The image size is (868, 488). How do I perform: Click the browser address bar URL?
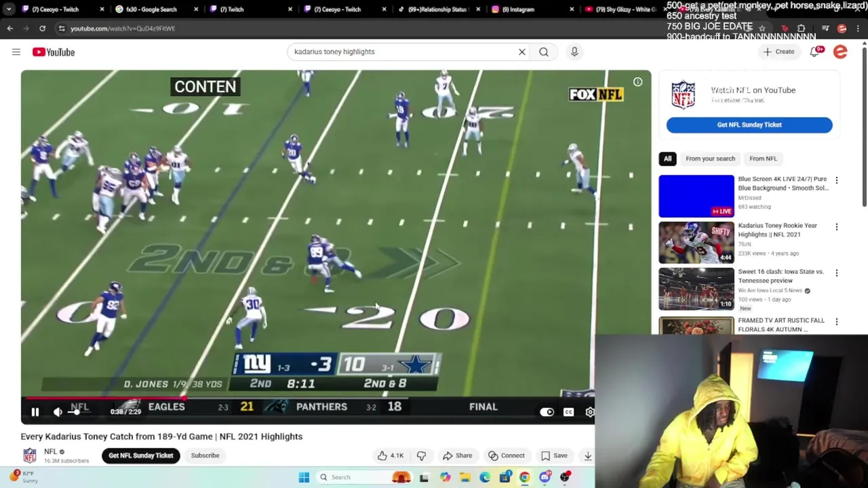coord(123,28)
